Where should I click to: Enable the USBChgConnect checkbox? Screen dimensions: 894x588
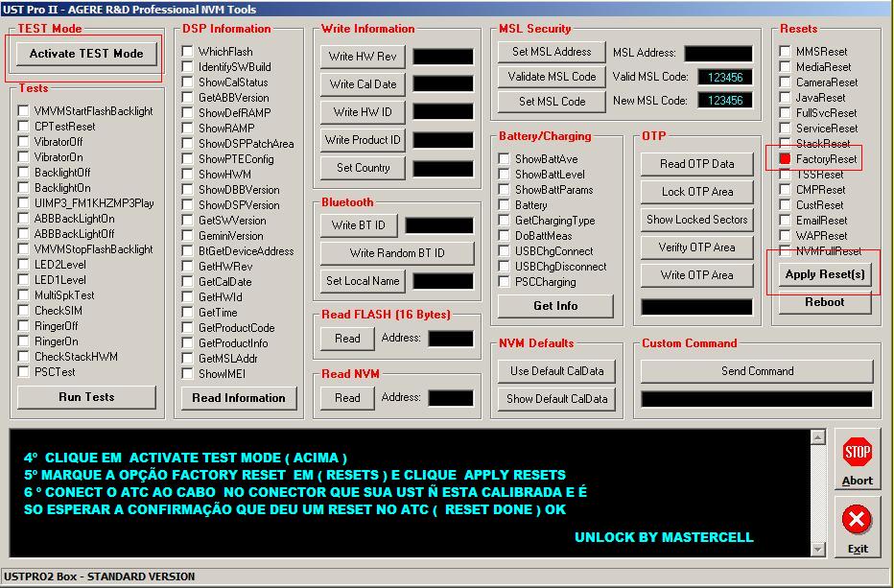pyautogui.click(x=504, y=251)
